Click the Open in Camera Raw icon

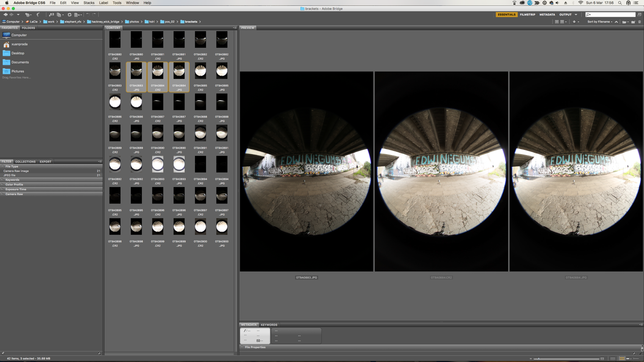70,15
